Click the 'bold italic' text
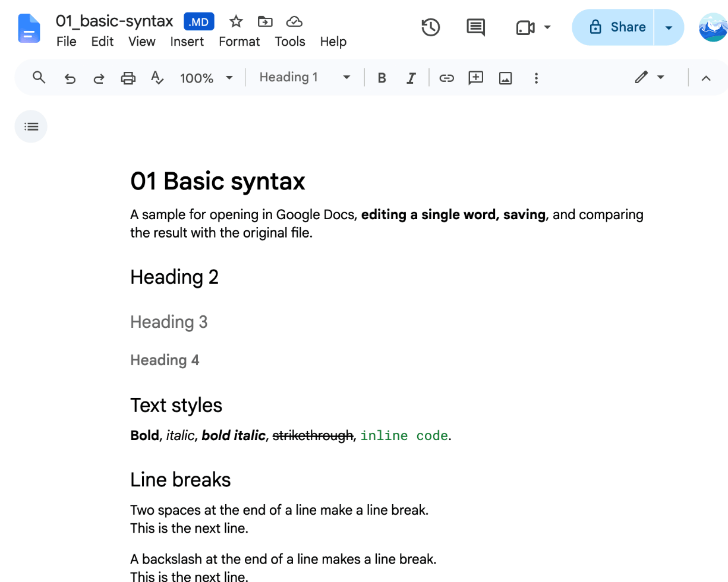Screen dimensions: 728x582 click(x=234, y=435)
